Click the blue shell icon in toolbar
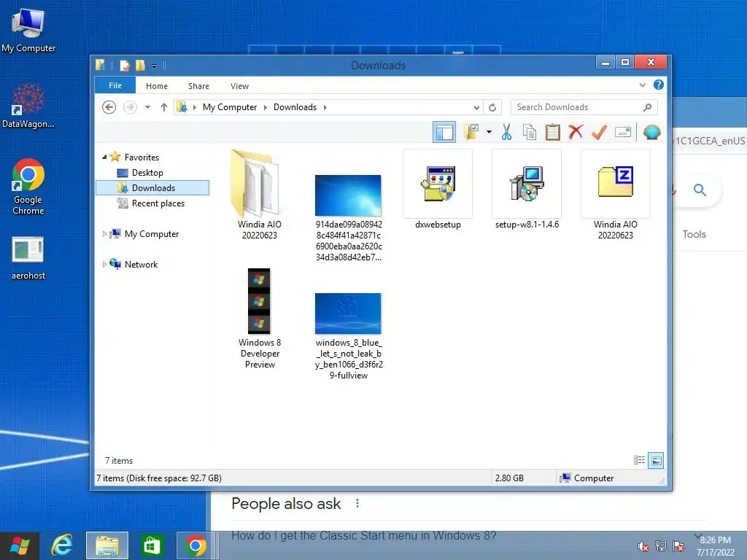The height and width of the screenshot is (560, 747). coord(651,132)
